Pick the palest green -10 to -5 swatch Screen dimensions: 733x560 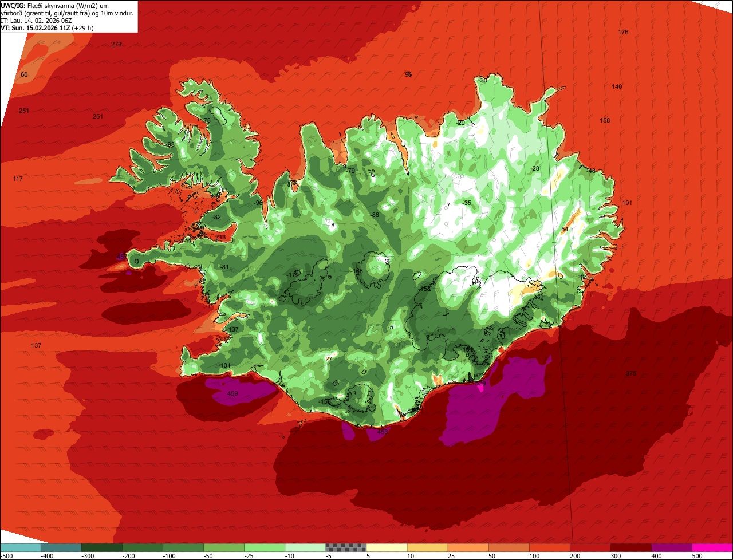tap(305, 547)
